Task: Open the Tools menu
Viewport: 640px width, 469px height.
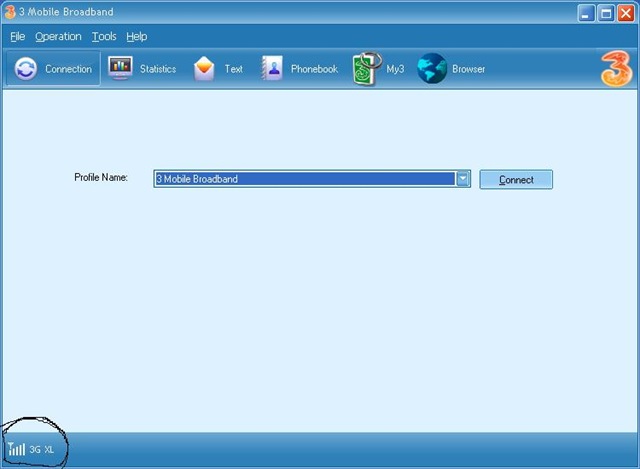Action: [104, 37]
